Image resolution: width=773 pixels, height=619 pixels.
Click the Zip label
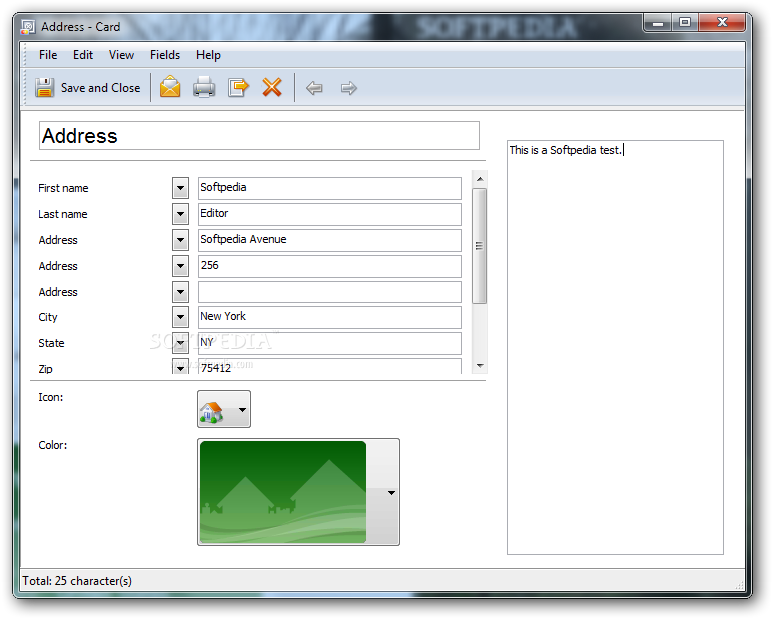click(x=45, y=369)
